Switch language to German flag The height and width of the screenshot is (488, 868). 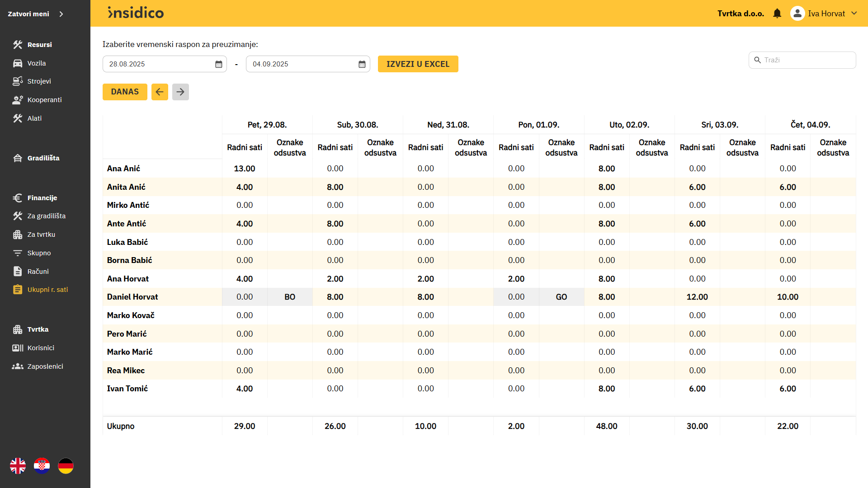66,466
